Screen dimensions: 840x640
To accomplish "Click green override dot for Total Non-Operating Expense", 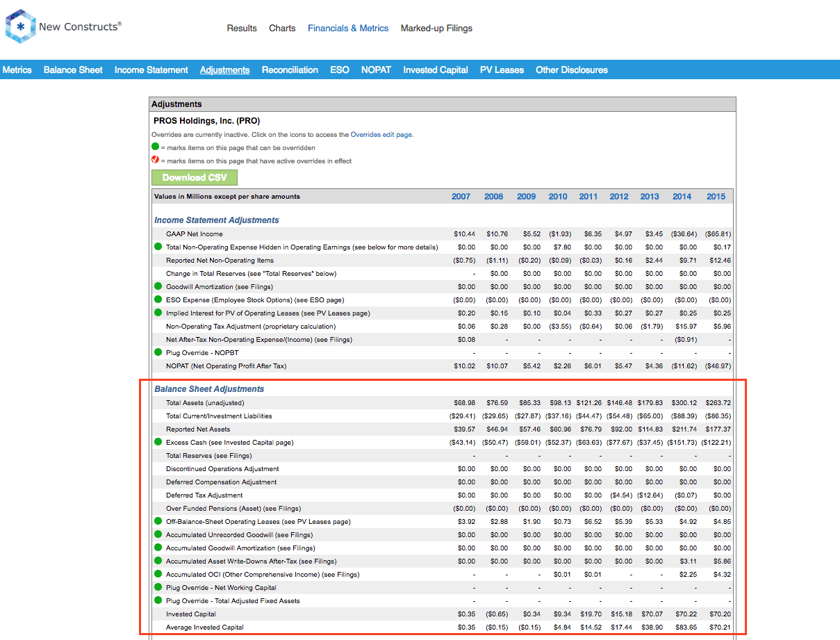I will [158, 247].
